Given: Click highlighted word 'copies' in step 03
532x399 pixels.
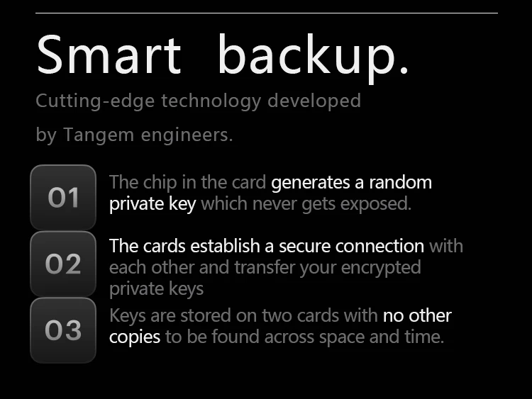Looking at the screenshot, I should click(135, 337).
